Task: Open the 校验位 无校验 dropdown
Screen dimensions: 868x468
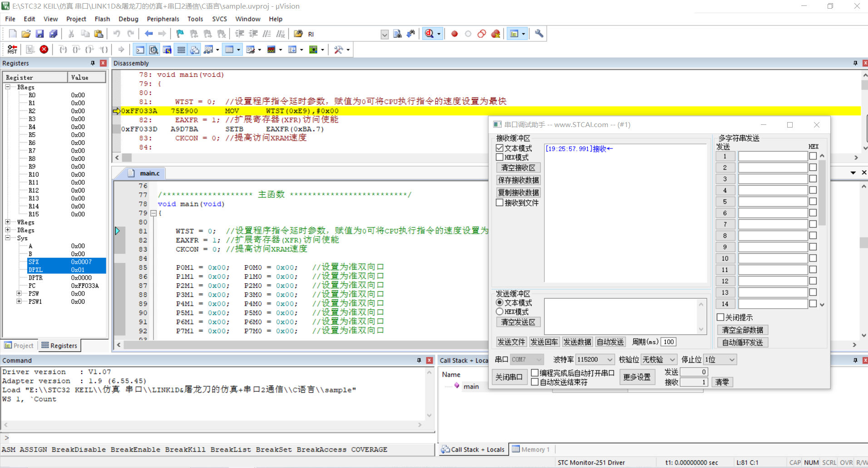Action: (x=659, y=360)
